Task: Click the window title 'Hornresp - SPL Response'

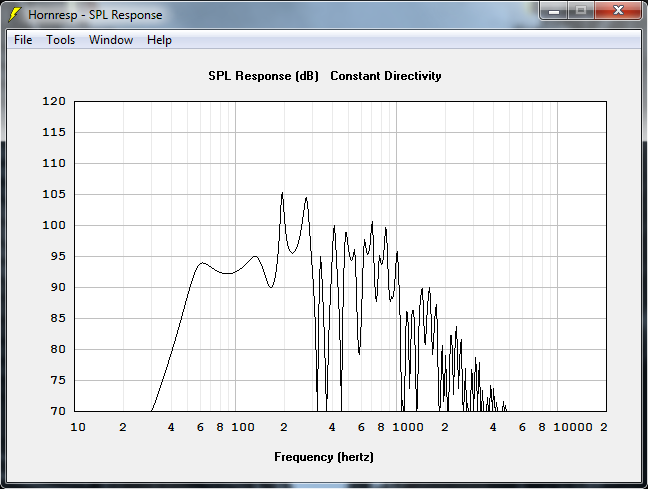Action: click(95, 15)
